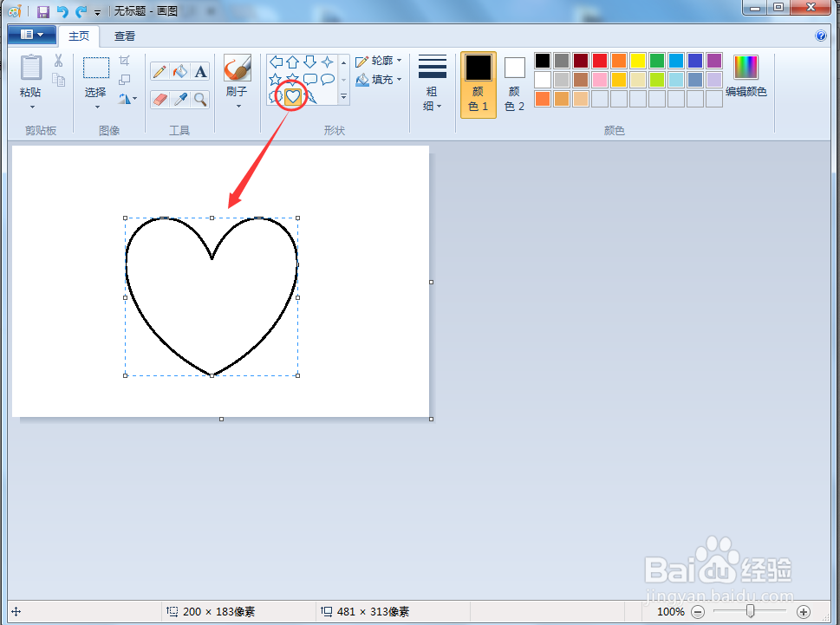Select the lightning bolt shape
Viewport: 840px width, 625px height.
coord(310,96)
